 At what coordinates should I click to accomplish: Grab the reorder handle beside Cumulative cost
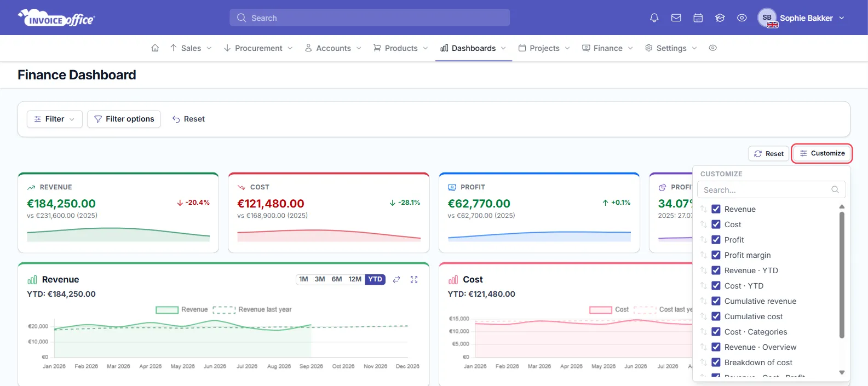pos(704,316)
